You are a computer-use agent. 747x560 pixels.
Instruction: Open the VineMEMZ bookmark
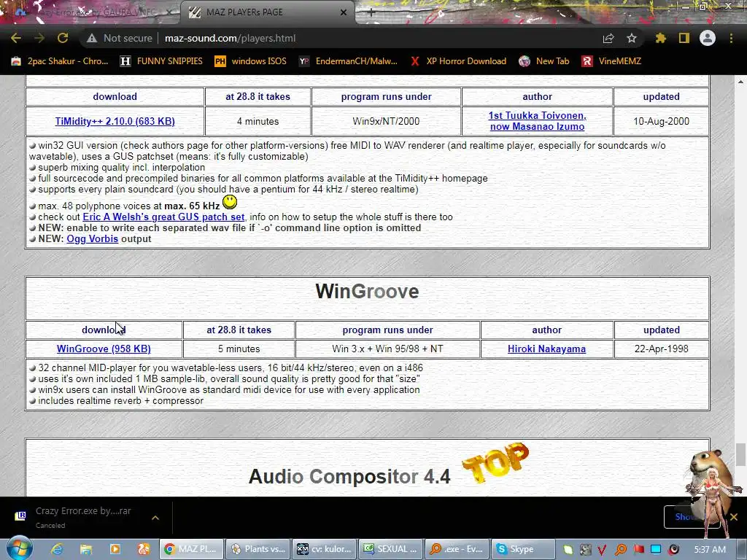(612, 61)
